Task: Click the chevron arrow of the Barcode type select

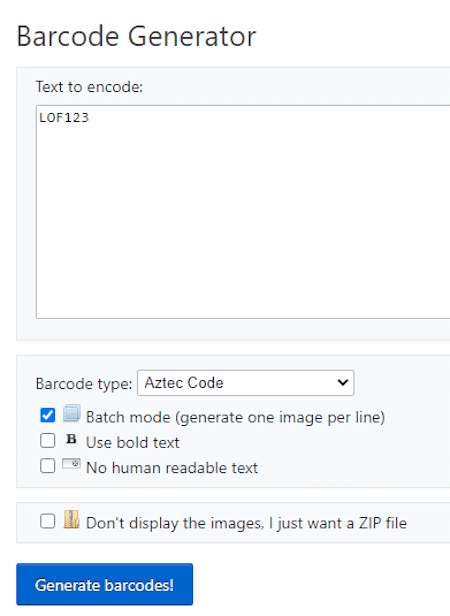Action: [x=343, y=382]
